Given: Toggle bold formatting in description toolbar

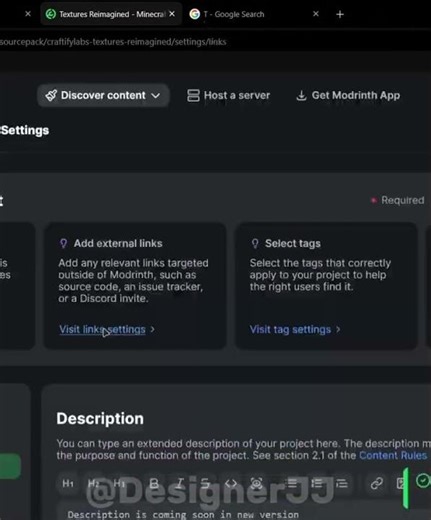Looking at the screenshot, I should [x=154, y=483].
